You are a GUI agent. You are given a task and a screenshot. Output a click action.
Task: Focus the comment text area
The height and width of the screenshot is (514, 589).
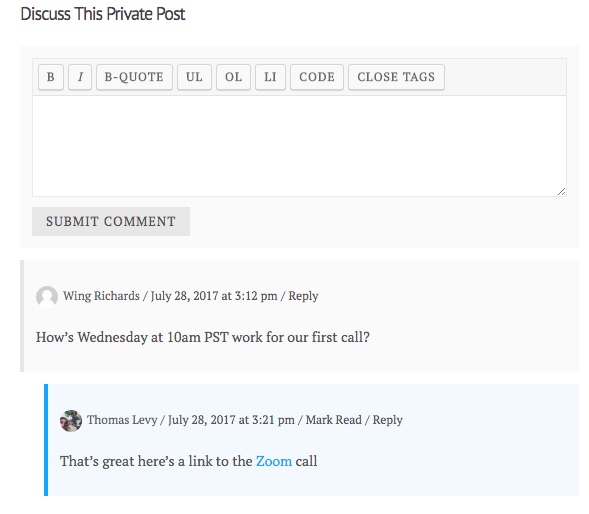[x=299, y=146]
